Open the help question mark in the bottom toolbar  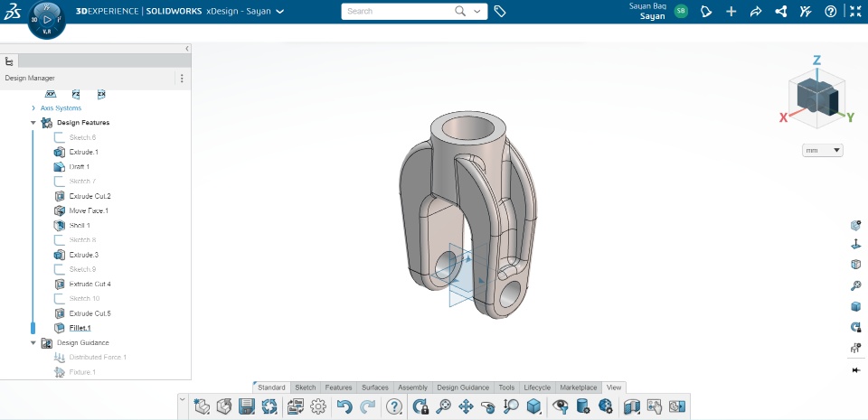(x=393, y=407)
